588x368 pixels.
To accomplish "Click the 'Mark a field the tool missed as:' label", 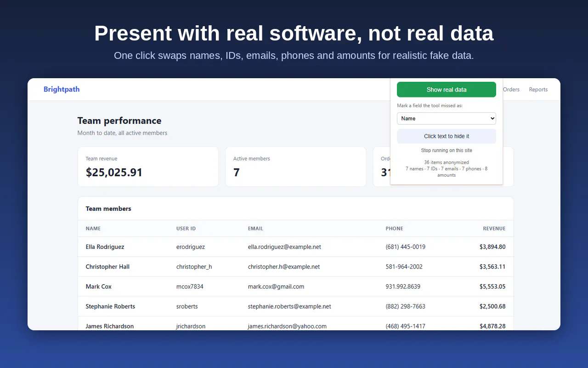I will pyautogui.click(x=430, y=106).
